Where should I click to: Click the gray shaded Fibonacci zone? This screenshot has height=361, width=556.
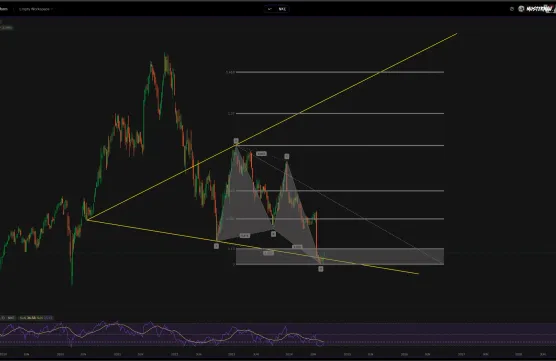[340, 256]
